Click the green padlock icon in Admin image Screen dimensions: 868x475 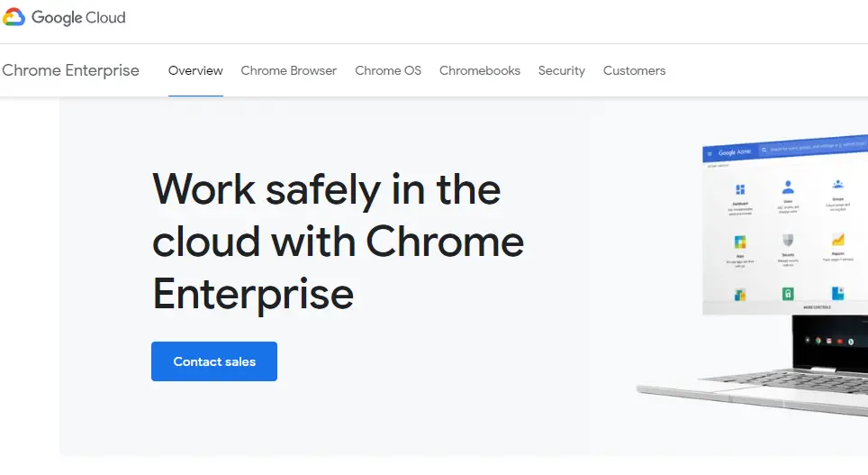tap(788, 293)
